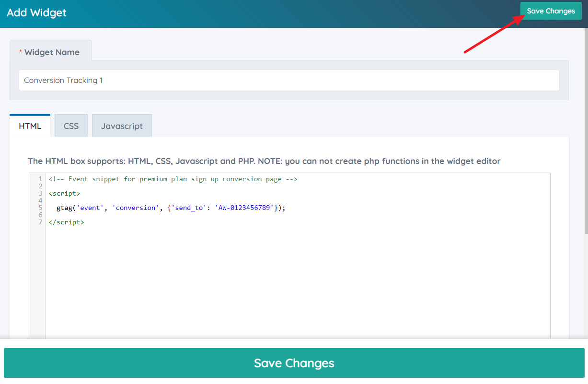Click the closing </script> tag line

pos(66,222)
